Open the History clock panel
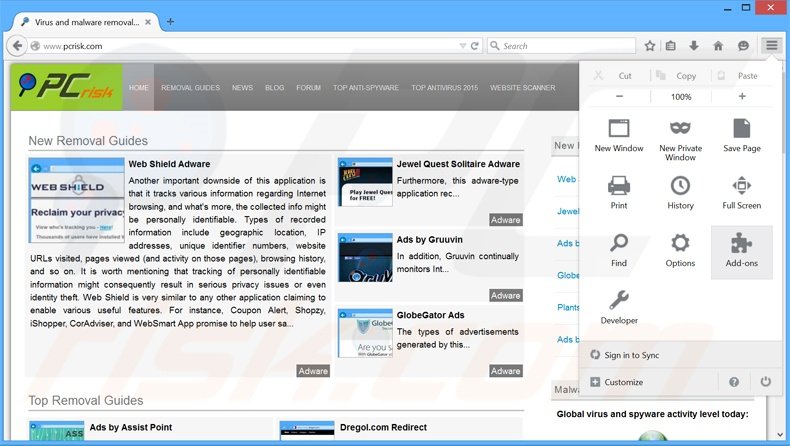Screen dimensions: 790x446 coord(680,194)
